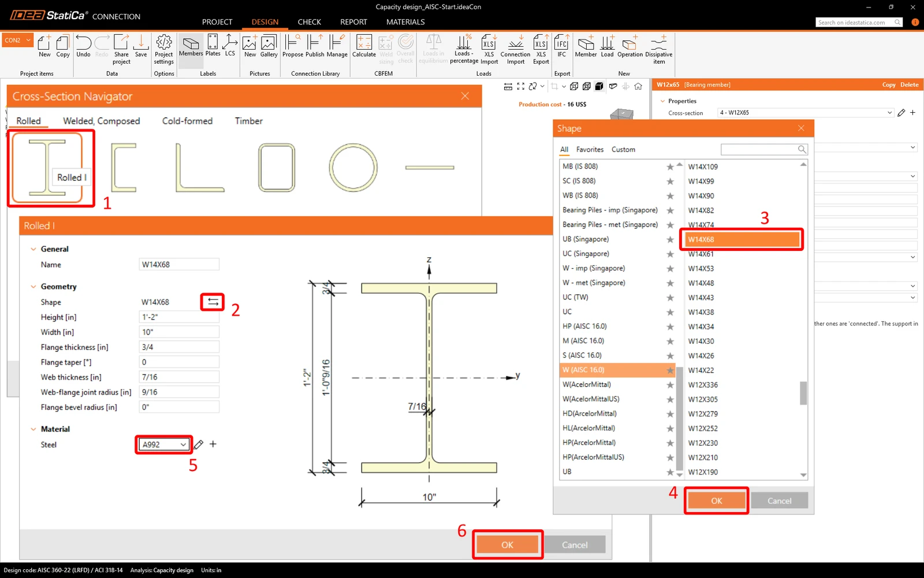Collapse the Properties section
Viewport: 924px width, 578px height.
point(662,101)
